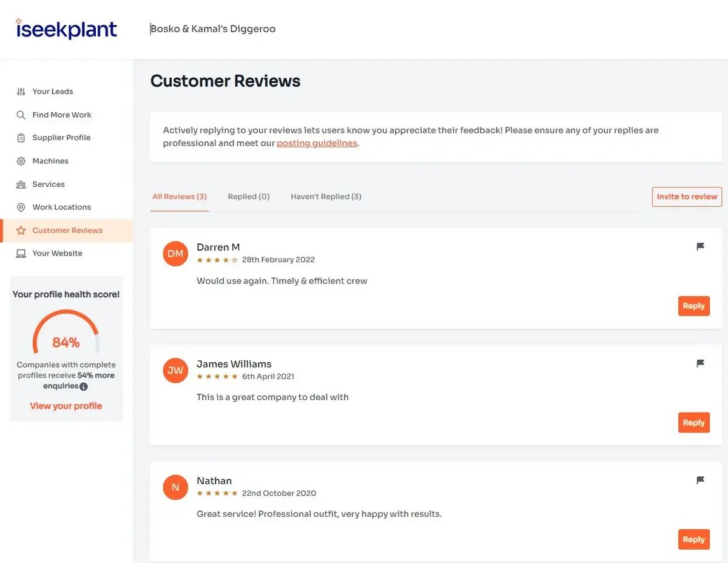
Task: Click the Work Locations pin icon
Action: (21, 207)
